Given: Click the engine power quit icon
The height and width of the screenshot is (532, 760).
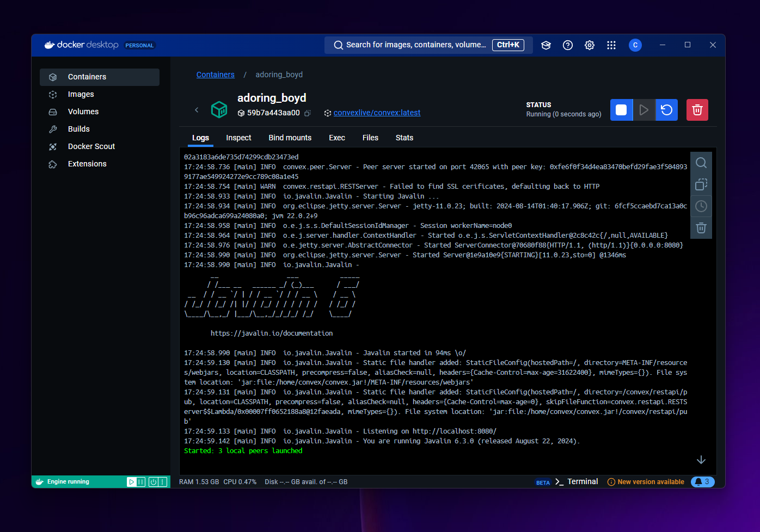Looking at the screenshot, I should (x=154, y=482).
